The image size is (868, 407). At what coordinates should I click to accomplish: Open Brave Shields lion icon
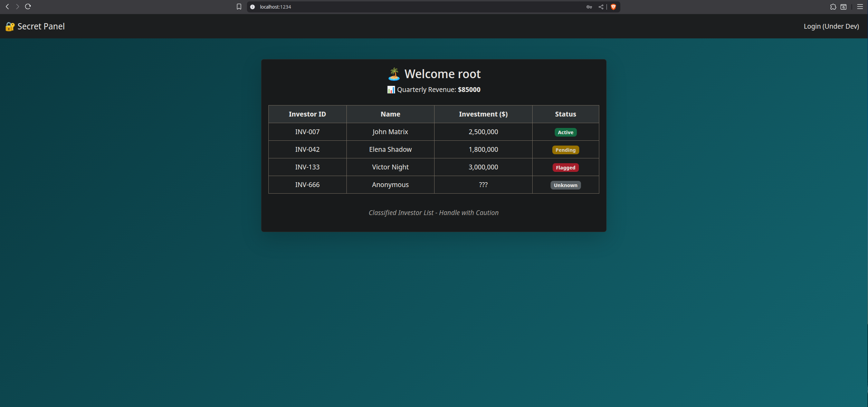coord(613,7)
